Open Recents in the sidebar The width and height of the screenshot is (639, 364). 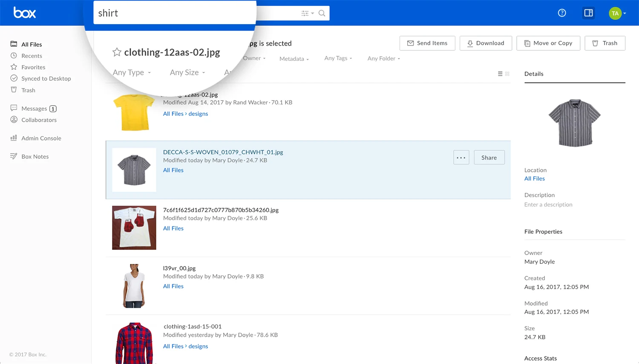coord(32,56)
